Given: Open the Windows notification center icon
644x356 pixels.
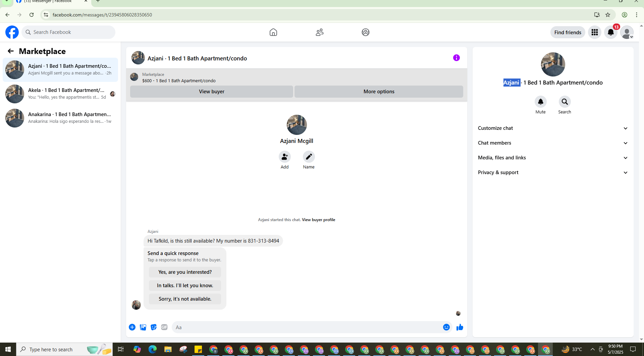Looking at the screenshot, I should (x=633, y=349).
